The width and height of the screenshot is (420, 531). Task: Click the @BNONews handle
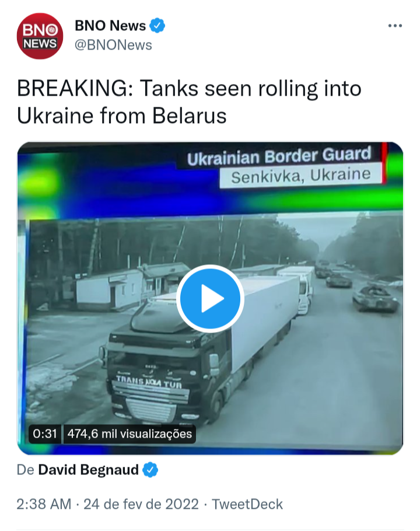point(113,45)
